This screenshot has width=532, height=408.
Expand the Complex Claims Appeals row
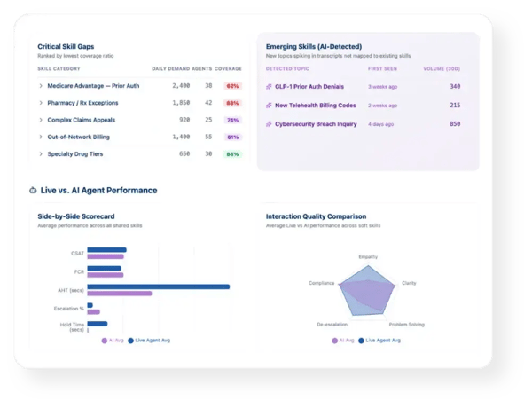pos(41,120)
